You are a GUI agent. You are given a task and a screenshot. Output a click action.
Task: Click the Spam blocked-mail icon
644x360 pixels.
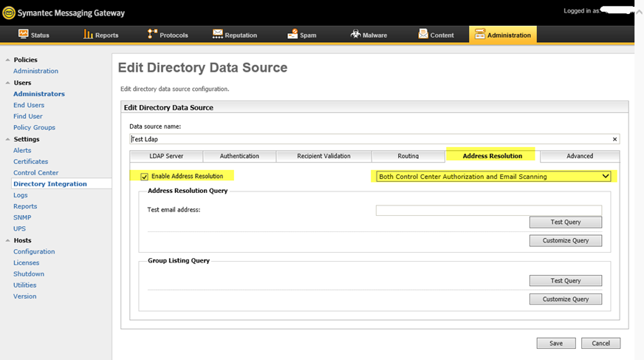click(x=292, y=34)
